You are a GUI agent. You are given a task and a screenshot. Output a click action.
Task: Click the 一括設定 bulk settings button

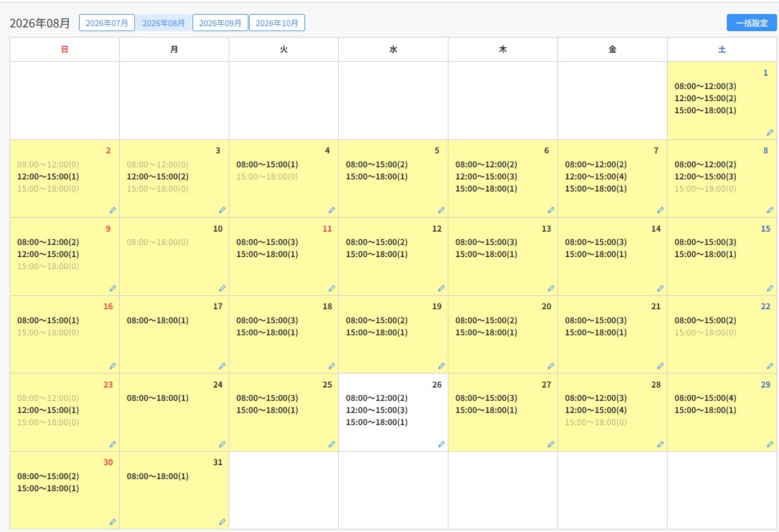pos(752,23)
